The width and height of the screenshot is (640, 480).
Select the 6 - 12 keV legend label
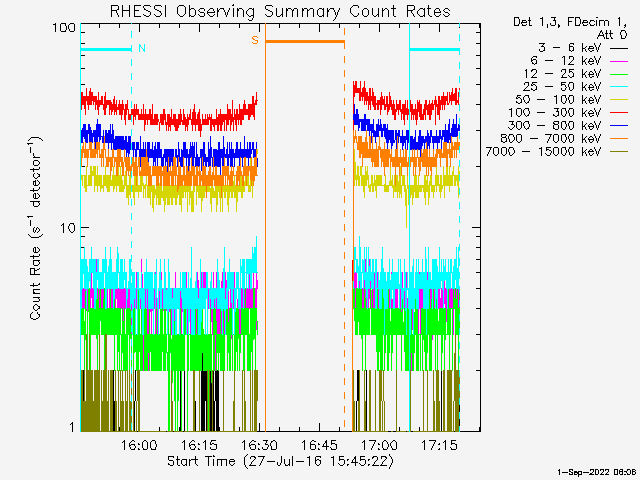tap(566, 61)
